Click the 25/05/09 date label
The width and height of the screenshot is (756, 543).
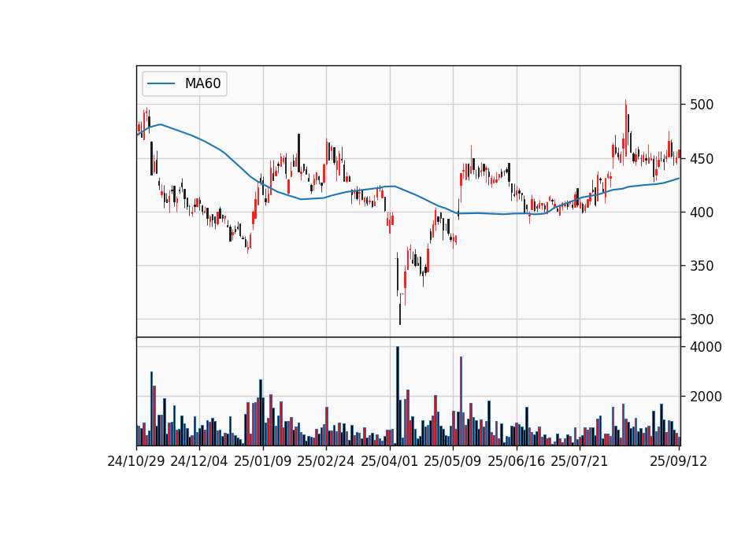click(x=453, y=461)
